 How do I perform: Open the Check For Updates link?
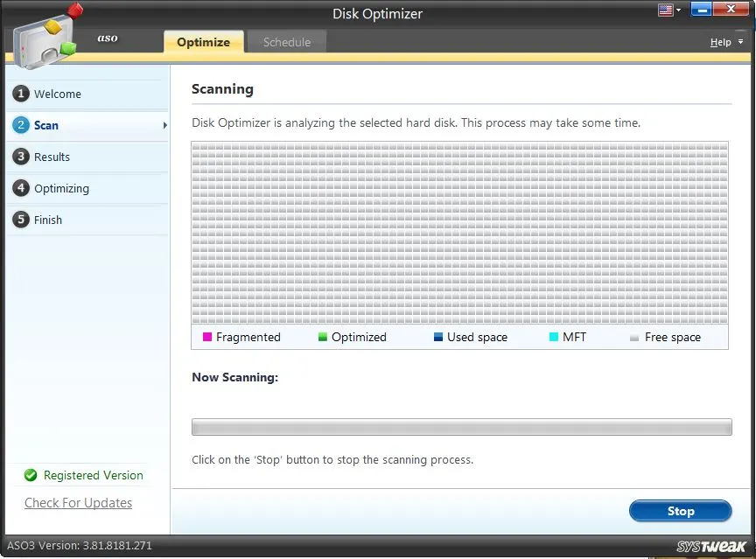coord(78,503)
